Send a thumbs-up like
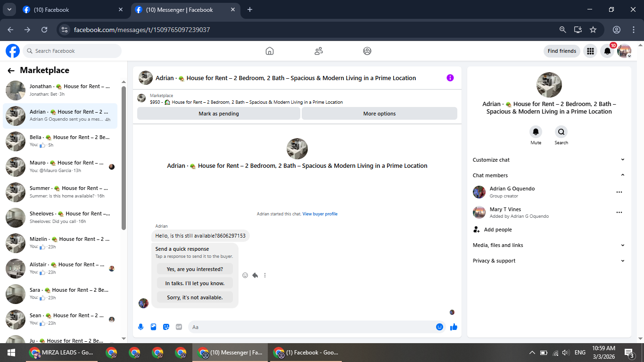 click(x=454, y=327)
